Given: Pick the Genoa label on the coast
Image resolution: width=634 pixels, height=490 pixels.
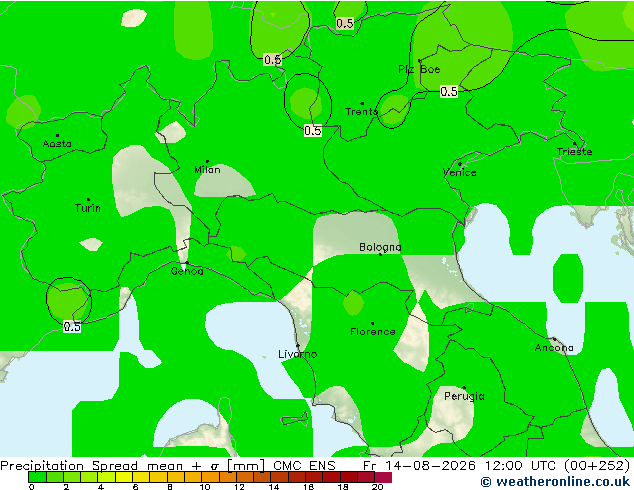Looking at the screenshot, I should click(x=187, y=271).
